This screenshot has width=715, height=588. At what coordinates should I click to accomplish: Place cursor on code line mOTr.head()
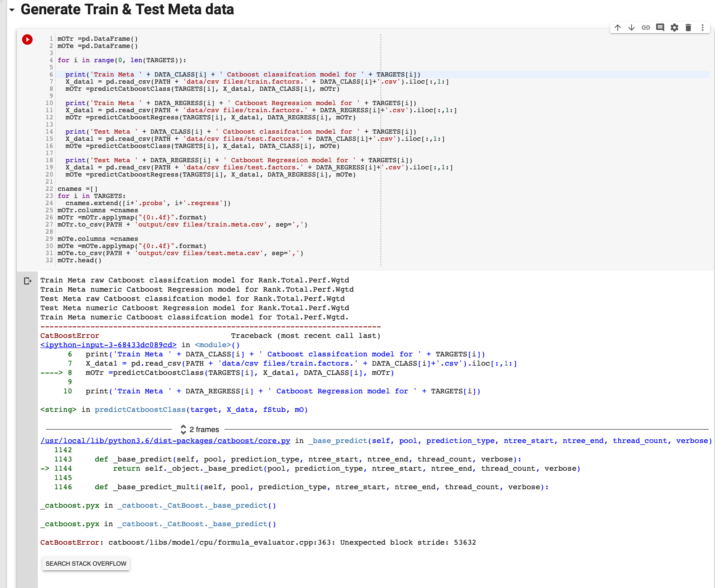click(79, 261)
